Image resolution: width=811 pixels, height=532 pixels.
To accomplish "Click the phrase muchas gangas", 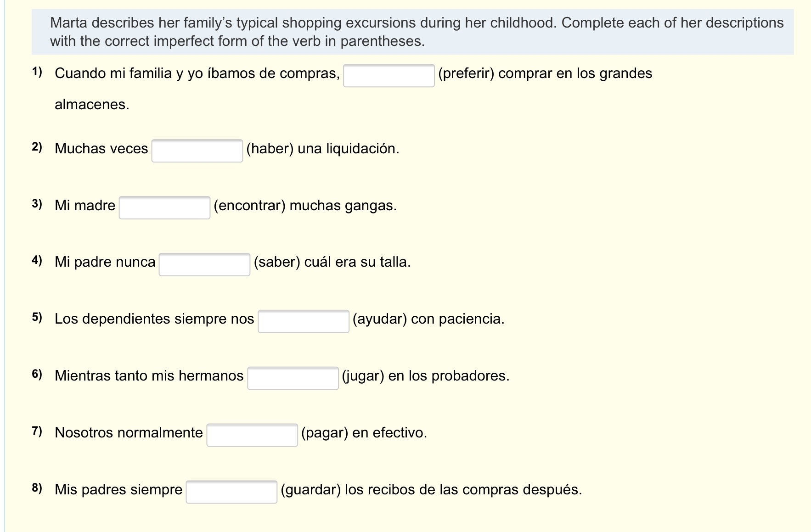I will 343,205.
